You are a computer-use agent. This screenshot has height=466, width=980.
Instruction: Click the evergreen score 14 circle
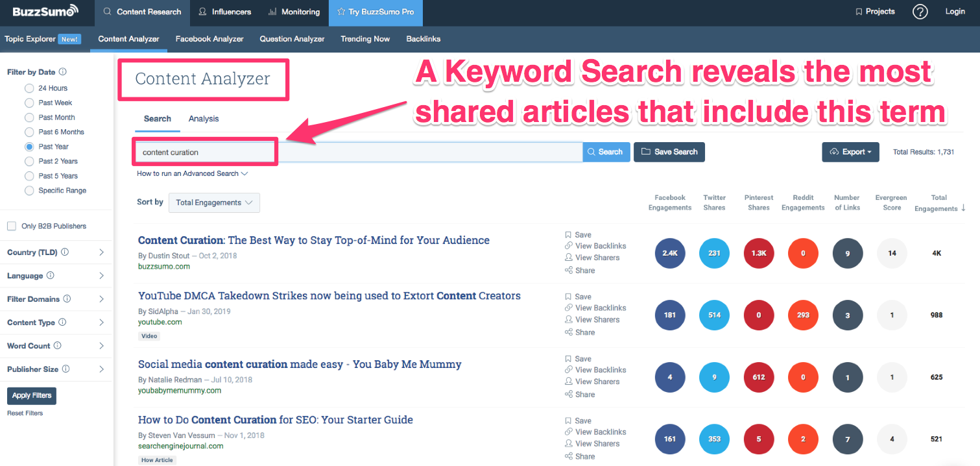(892, 253)
